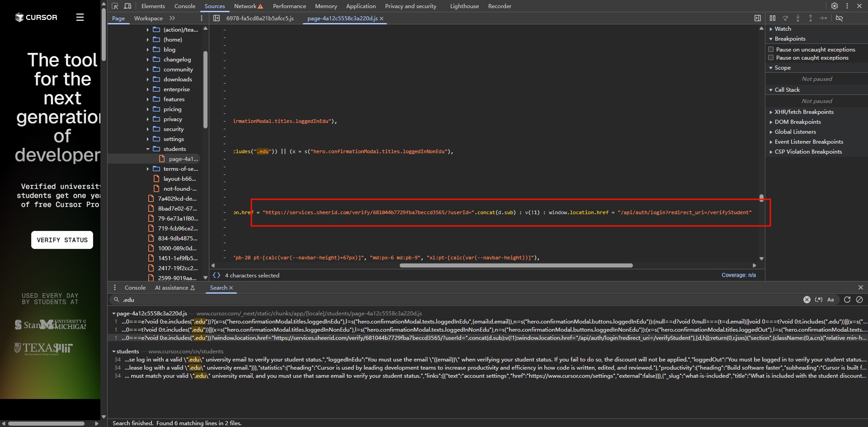Pretty print the source with braces icon

click(x=217, y=275)
